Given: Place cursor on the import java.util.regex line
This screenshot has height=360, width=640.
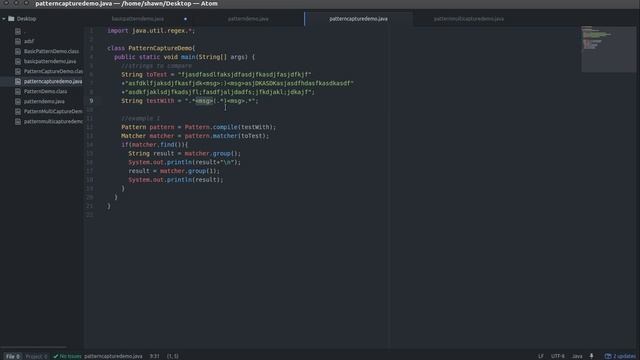Looking at the screenshot, I should (x=151, y=31).
